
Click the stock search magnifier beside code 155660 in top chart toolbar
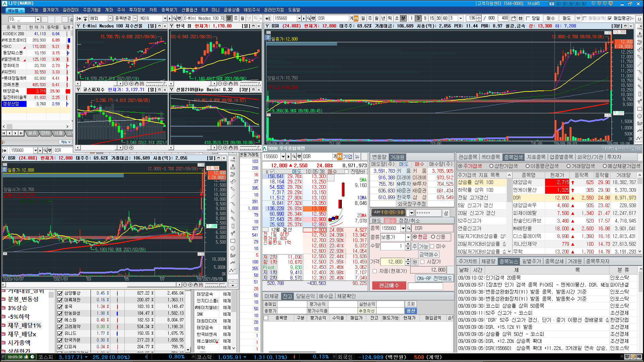[308, 18]
